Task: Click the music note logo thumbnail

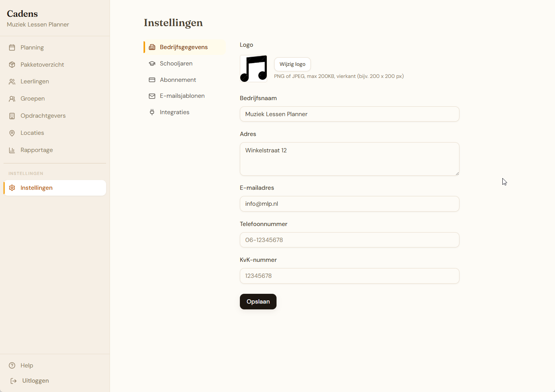Action: 254,69
